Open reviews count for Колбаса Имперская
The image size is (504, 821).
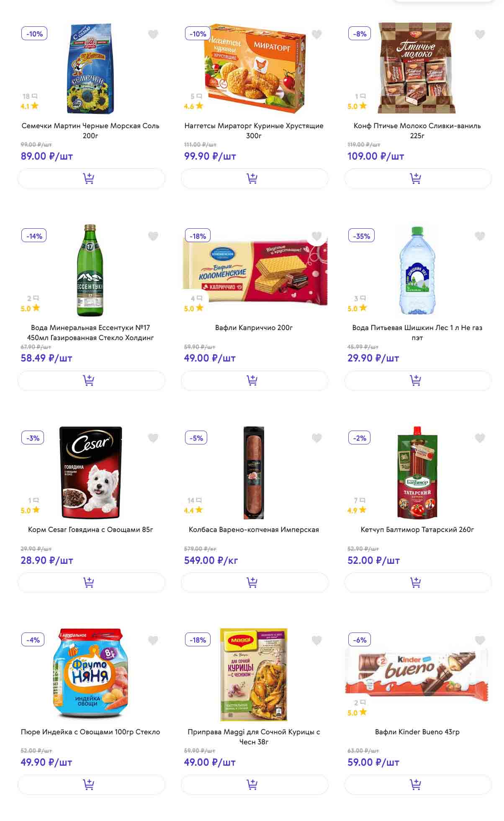[194, 500]
